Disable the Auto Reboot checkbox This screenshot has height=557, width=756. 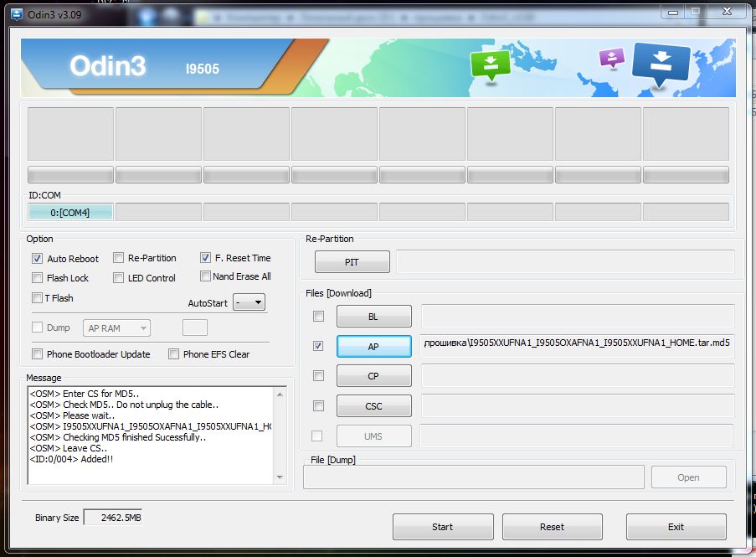click(x=38, y=259)
